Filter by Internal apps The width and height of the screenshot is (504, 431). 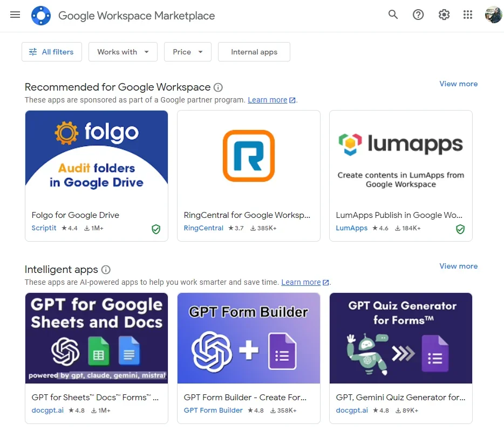point(254,52)
